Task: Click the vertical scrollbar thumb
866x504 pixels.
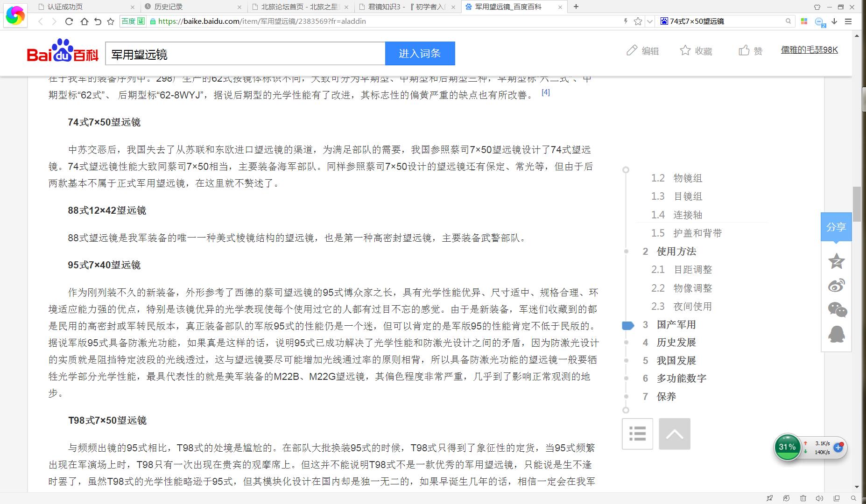Action: click(x=857, y=204)
